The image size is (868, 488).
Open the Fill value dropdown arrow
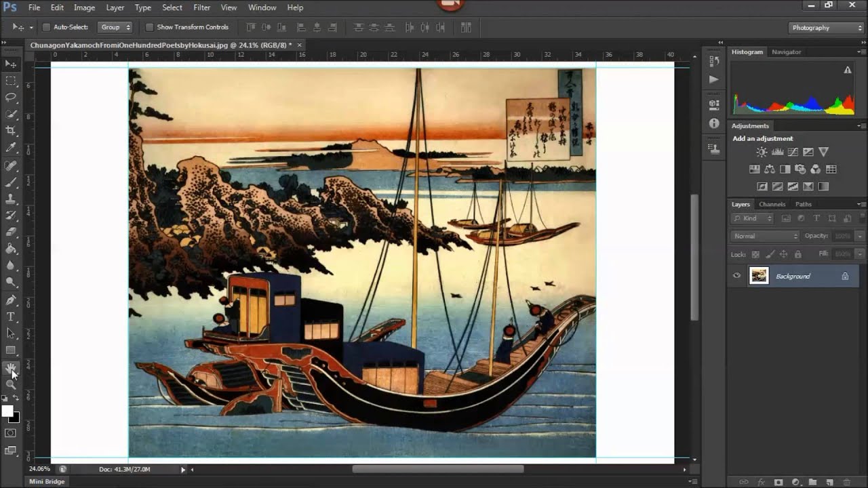[860, 253]
